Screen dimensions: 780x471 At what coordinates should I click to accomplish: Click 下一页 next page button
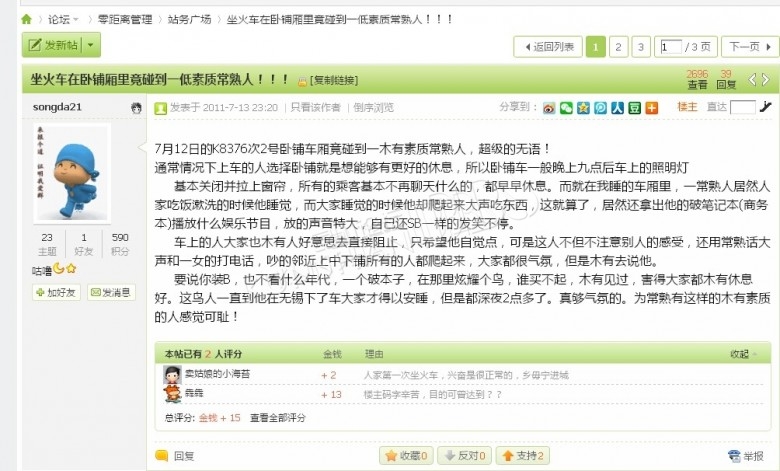click(750, 47)
